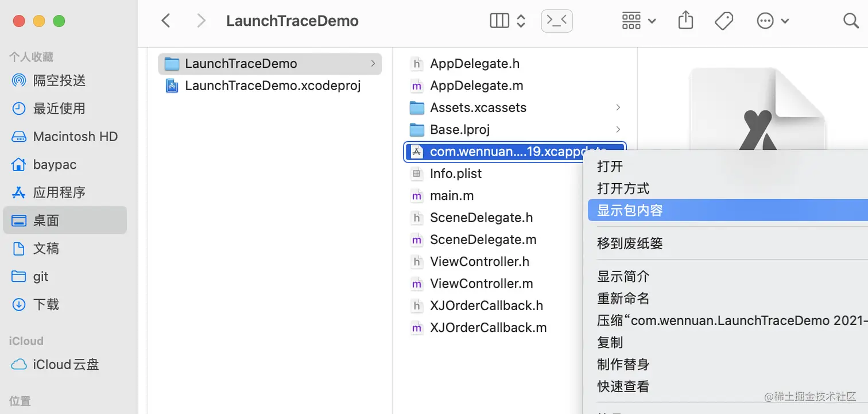Expand Assets.xcassets using its chevron
868x414 pixels.
618,108
